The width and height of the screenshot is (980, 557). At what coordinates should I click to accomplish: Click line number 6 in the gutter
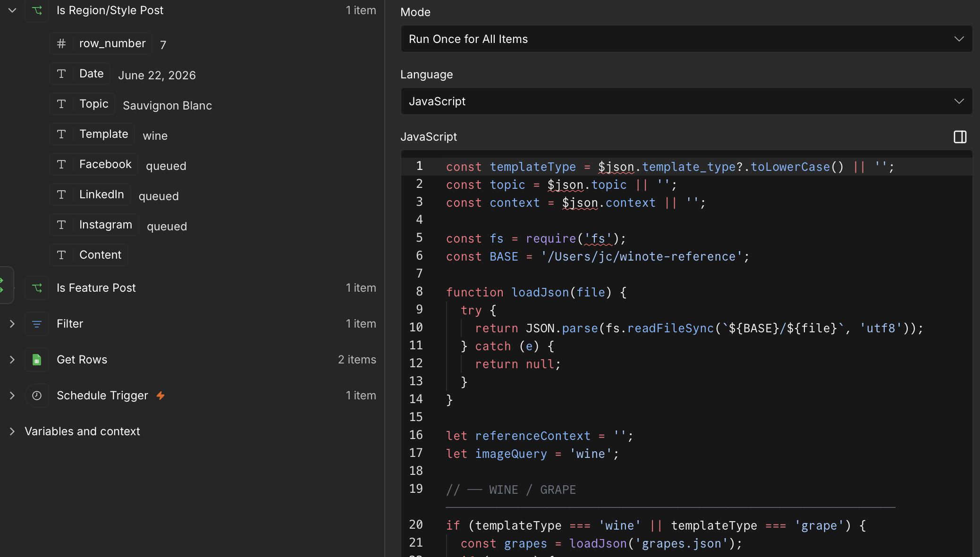(x=419, y=256)
